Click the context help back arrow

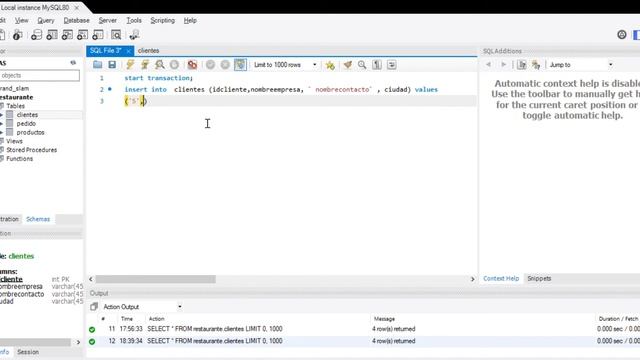[489, 64]
